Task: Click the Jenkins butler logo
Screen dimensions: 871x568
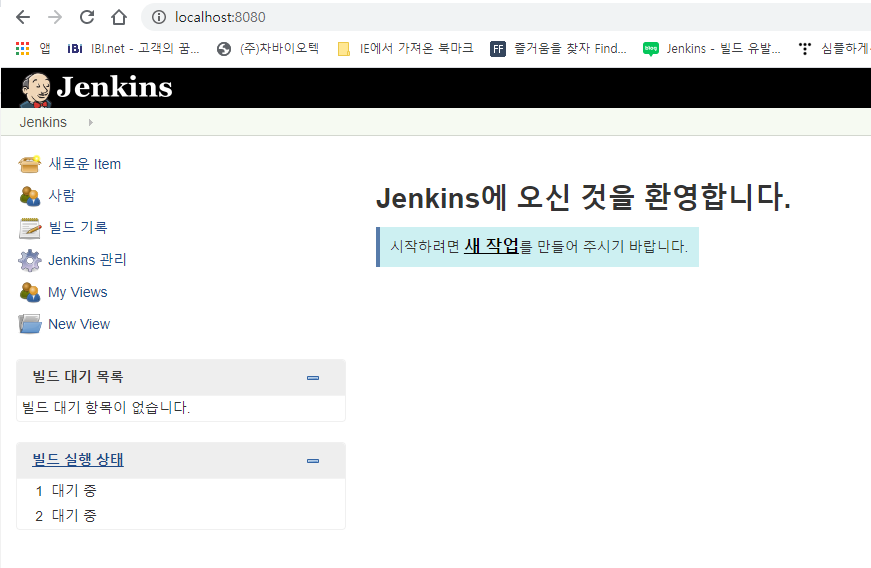Action: pos(36,89)
